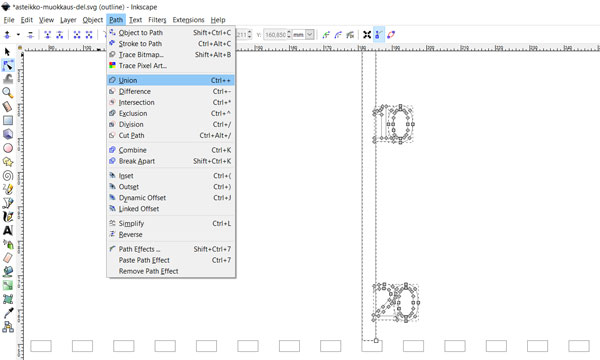
Task: Open the File menu
Action: pos(9,20)
